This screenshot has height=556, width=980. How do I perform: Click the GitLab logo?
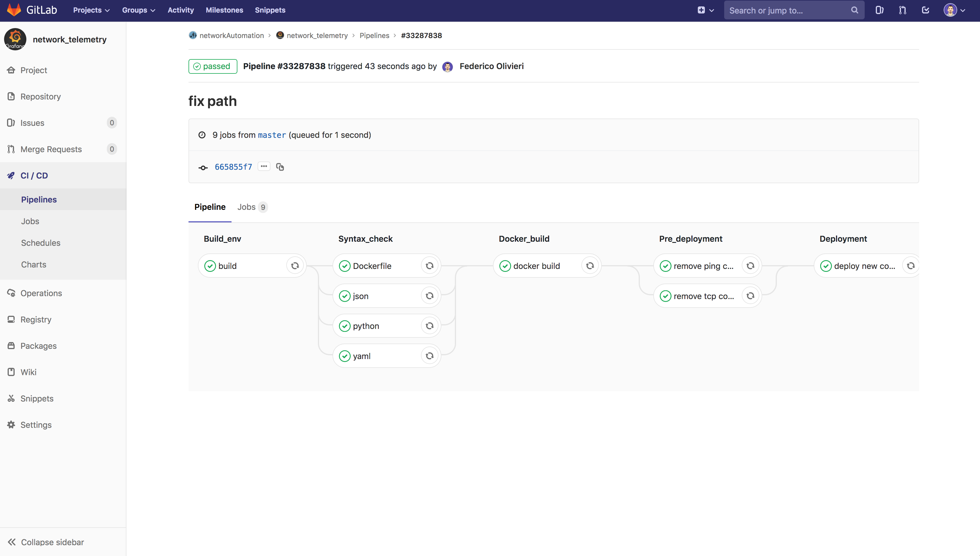pyautogui.click(x=32, y=10)
